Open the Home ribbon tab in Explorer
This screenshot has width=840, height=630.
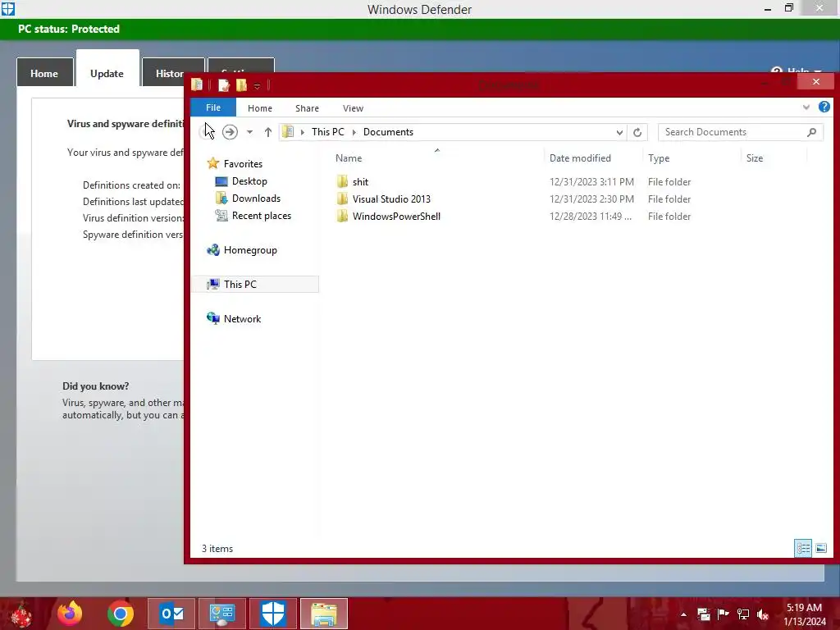260,108
